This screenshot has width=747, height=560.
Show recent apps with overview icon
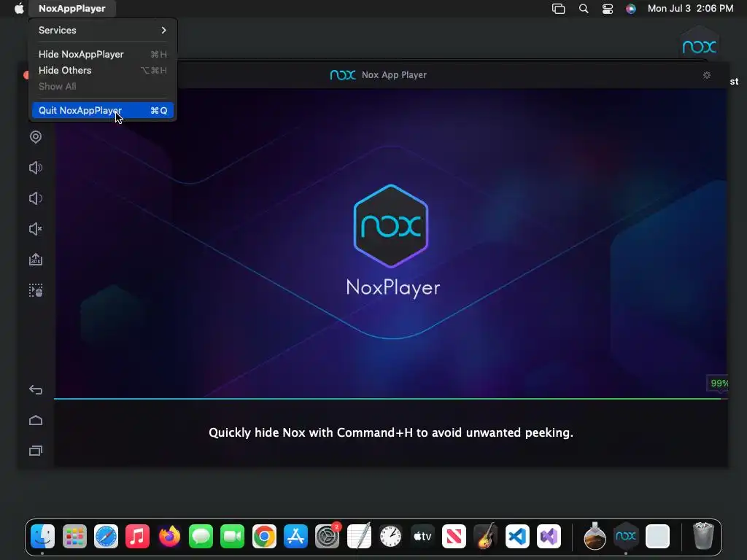tap(36, 451)
